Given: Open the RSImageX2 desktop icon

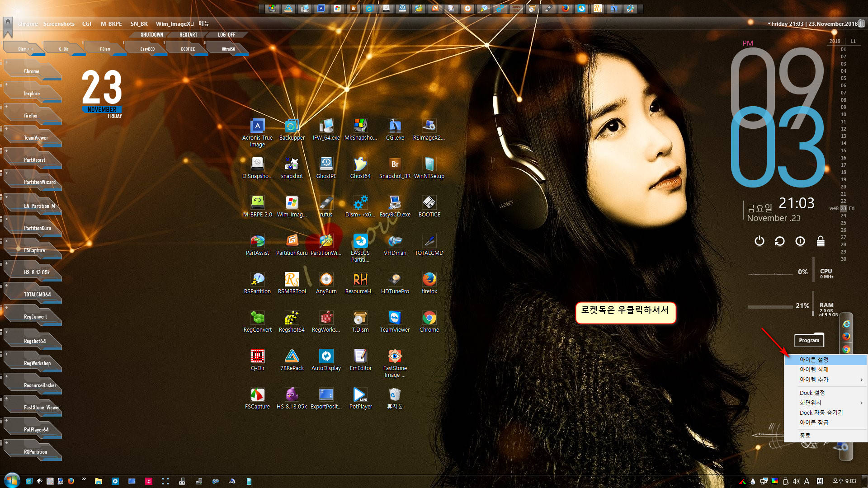Looking at the screenshot, I should point(429,129).
